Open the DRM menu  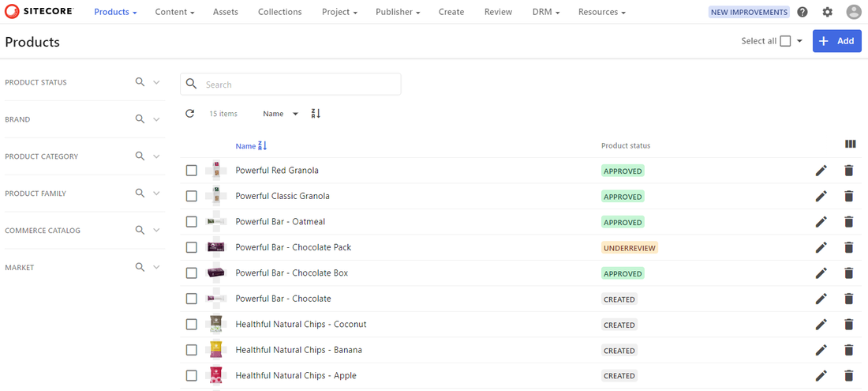[546, 12]
